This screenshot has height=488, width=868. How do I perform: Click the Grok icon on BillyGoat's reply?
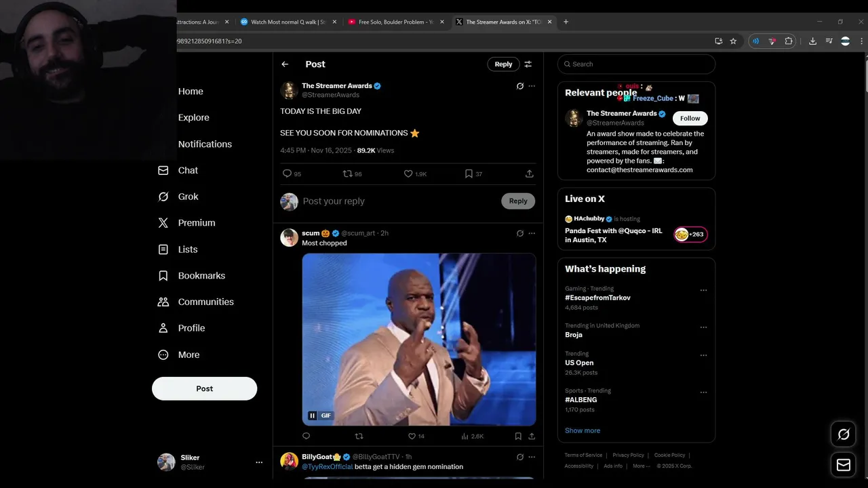pyautogui.click(x=520, y=457)
